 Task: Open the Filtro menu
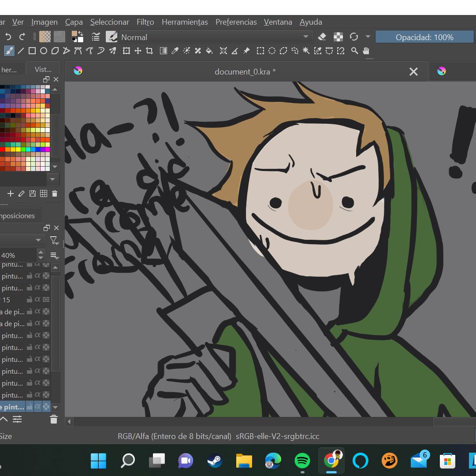coord(145,22)
